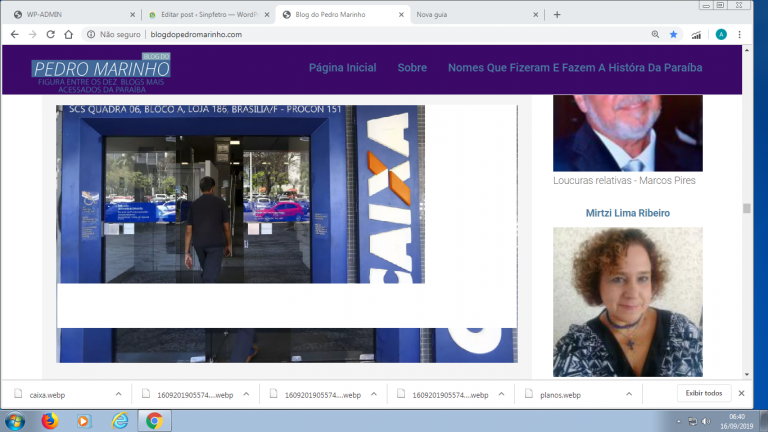
Task: Open the Página Inicial menu item
Action: pyautogui.click(x=342, y=68)
